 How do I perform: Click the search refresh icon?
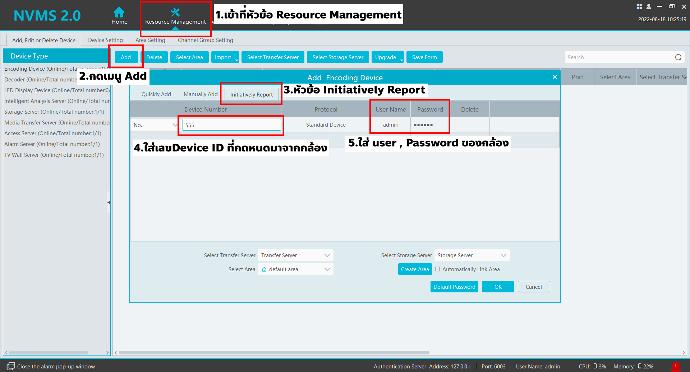click(x=678, y=57)
